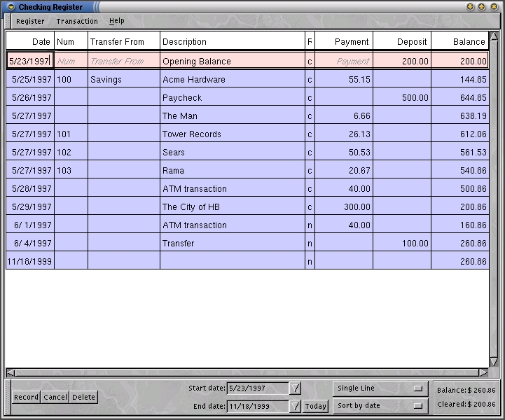This screenshot has width=505, height=420.
Task: Expand the Sort by date dropdown
Action: (380, 405)
